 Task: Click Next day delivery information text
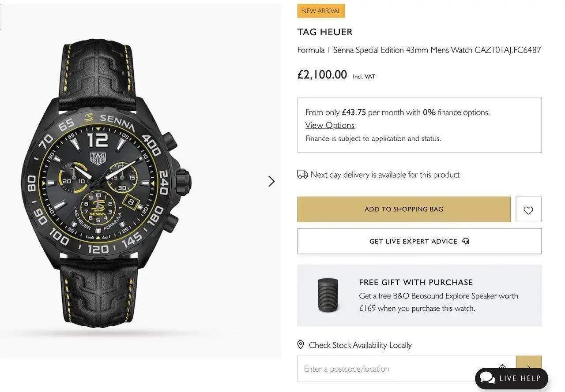click(385, 175)
